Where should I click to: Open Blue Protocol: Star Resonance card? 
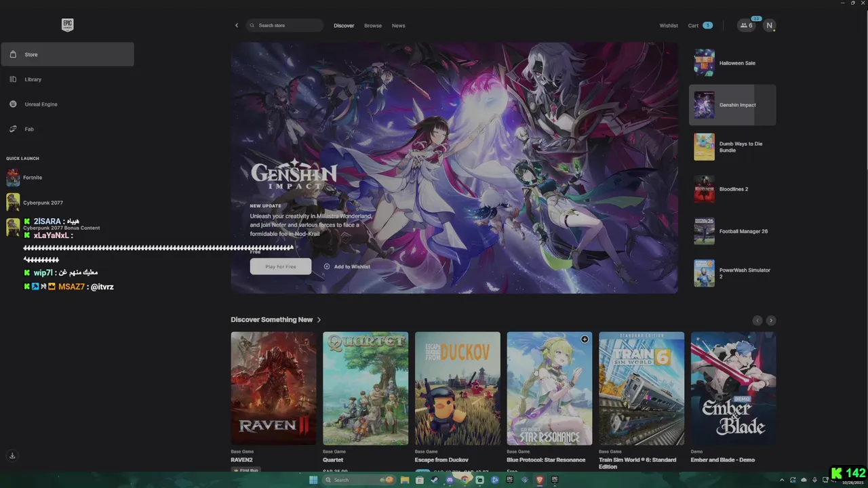point(549,388)
